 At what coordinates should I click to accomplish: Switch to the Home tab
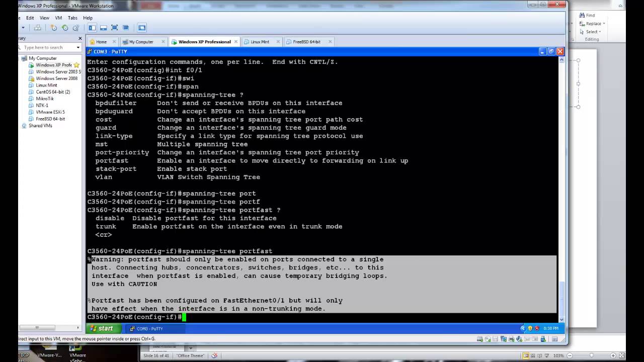102,42
